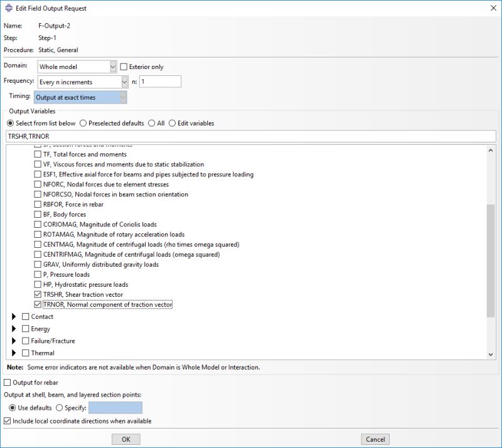Expand the Failure/Fracture variables category
Image resolution: width=502 pixels, height=448 pixels.
pos(14,340)
